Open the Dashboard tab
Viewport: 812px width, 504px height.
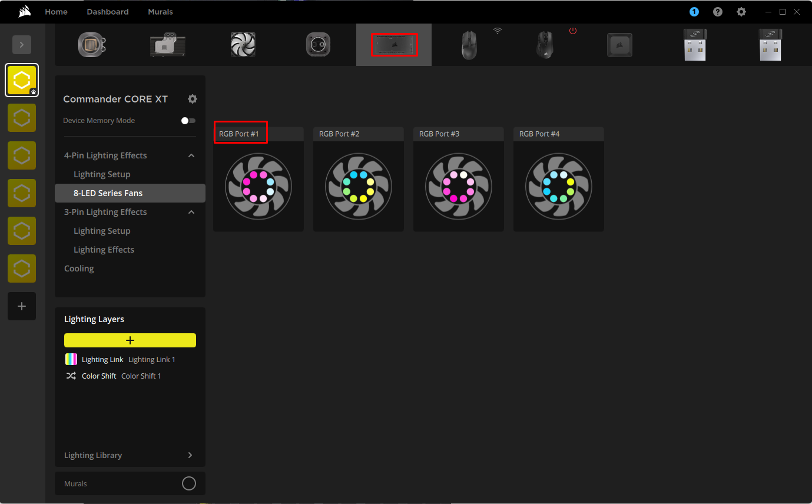[107, 12]
